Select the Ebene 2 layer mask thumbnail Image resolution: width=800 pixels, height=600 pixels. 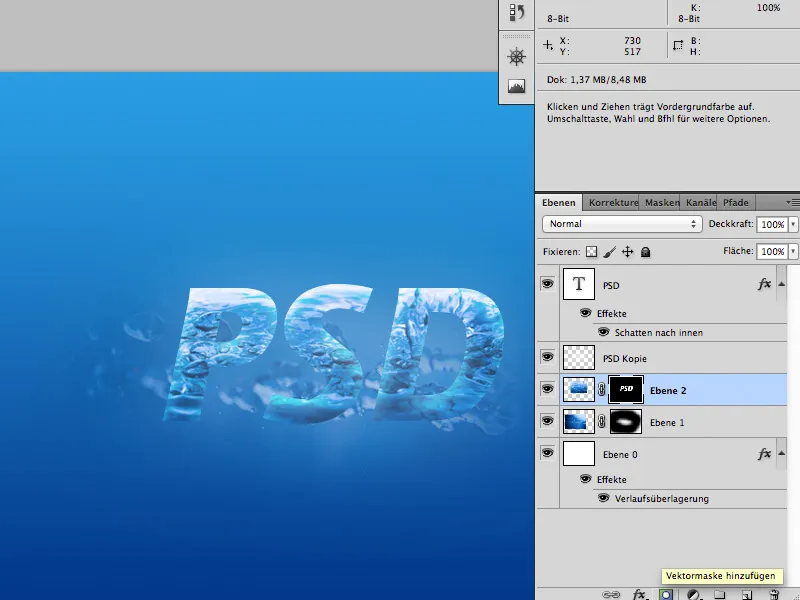point(626,389)
